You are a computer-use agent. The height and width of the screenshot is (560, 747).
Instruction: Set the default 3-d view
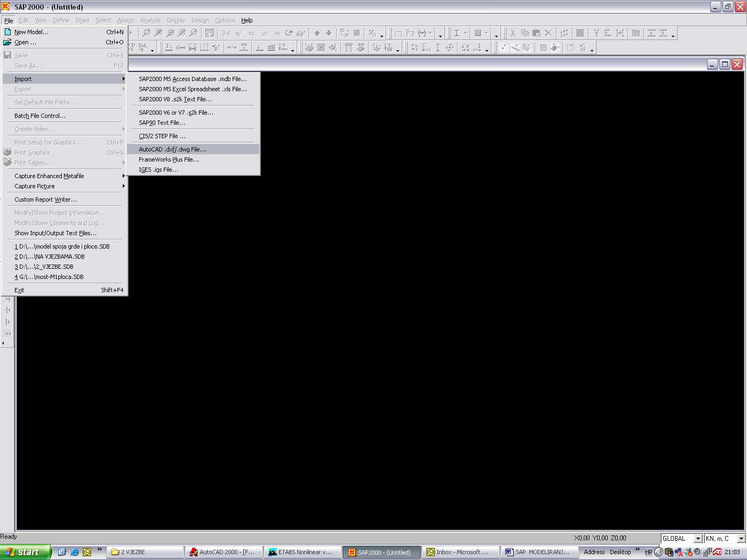[x=226, y=33]
